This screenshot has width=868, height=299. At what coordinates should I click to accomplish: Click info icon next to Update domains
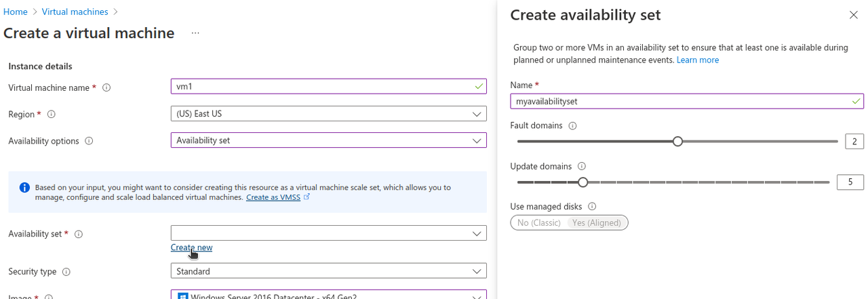pos(581,166)
